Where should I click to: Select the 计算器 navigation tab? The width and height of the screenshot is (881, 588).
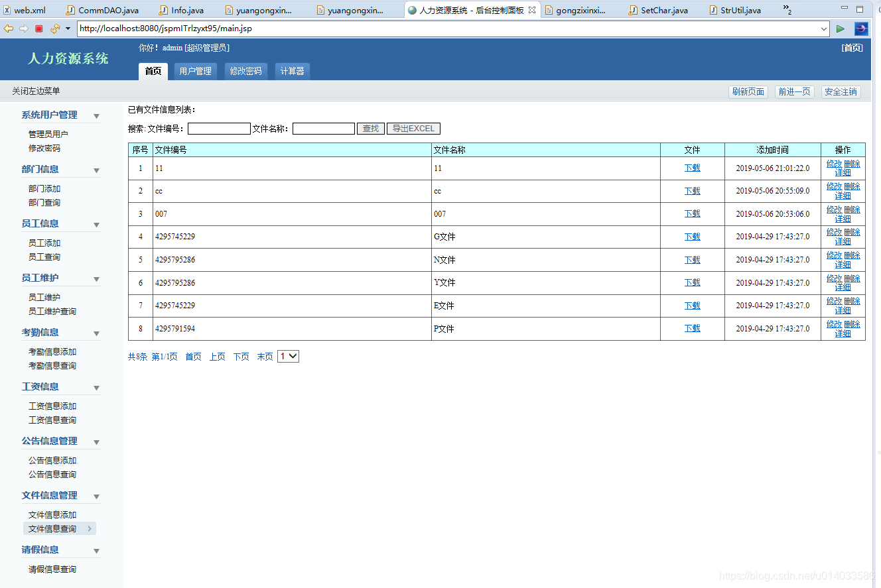point(292,71)
